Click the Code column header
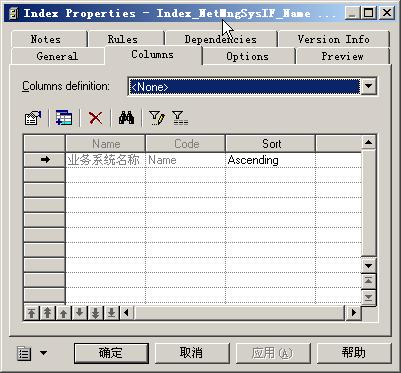 (186, 144)
